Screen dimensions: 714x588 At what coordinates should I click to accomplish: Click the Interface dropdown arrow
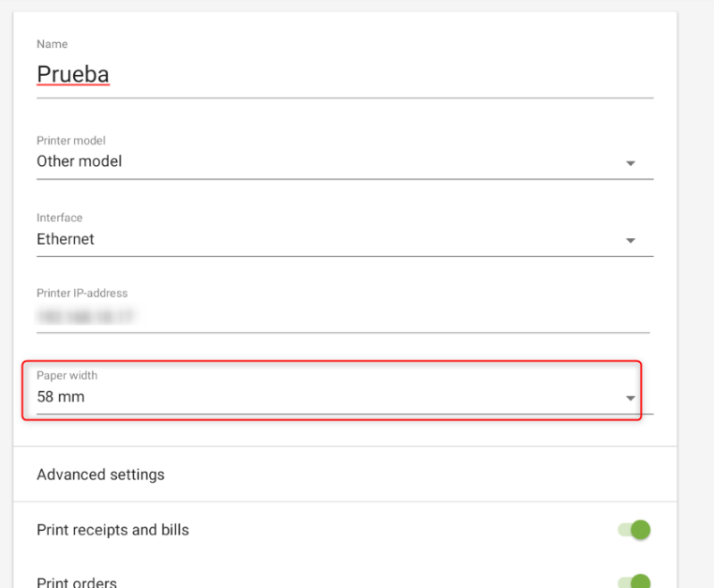[x=630, y=241]
